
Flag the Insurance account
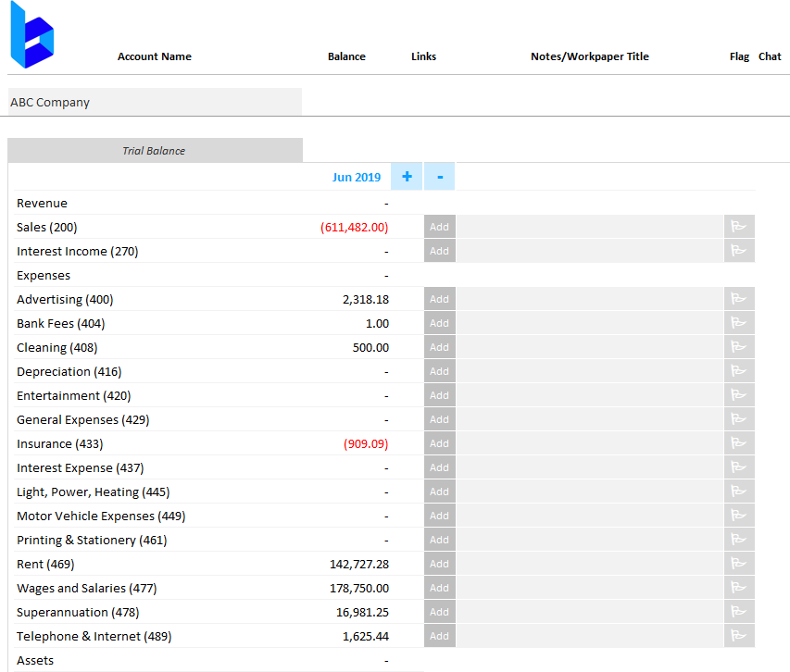738,442
